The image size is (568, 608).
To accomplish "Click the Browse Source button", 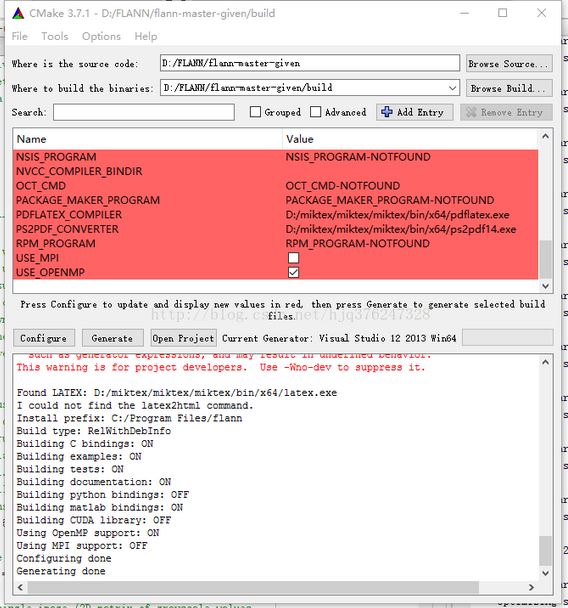I will pos(509,64).
